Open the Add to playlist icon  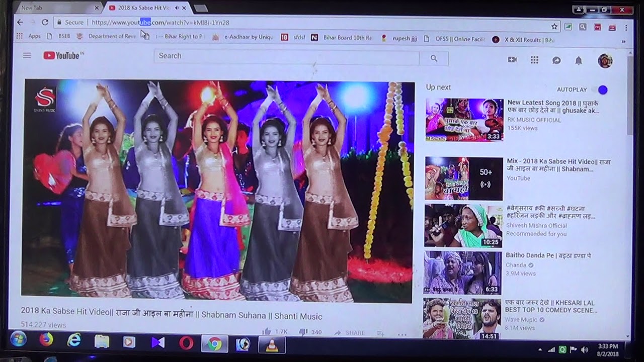pyautogui.click(x=381, y=333)
